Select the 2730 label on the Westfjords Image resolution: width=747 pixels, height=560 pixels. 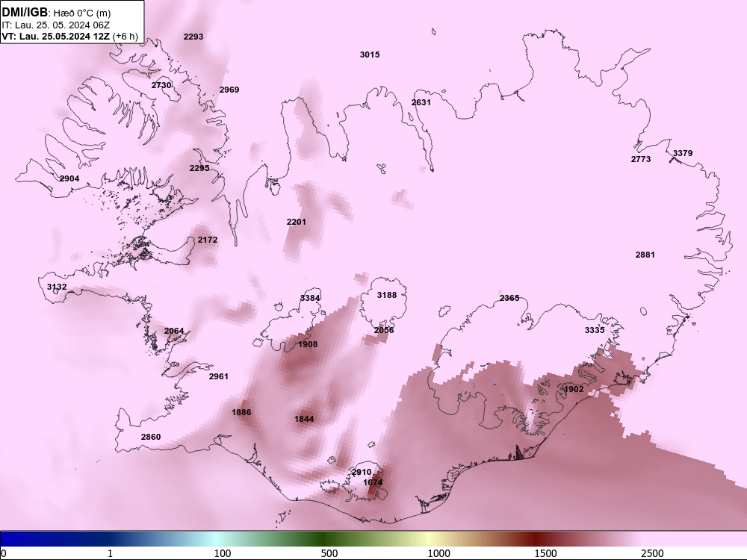coord(161,85)
